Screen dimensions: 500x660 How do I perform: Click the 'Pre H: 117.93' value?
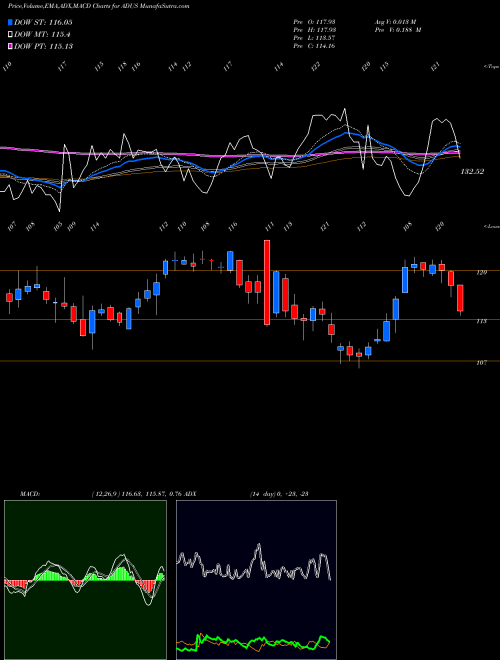click(314, 30)
